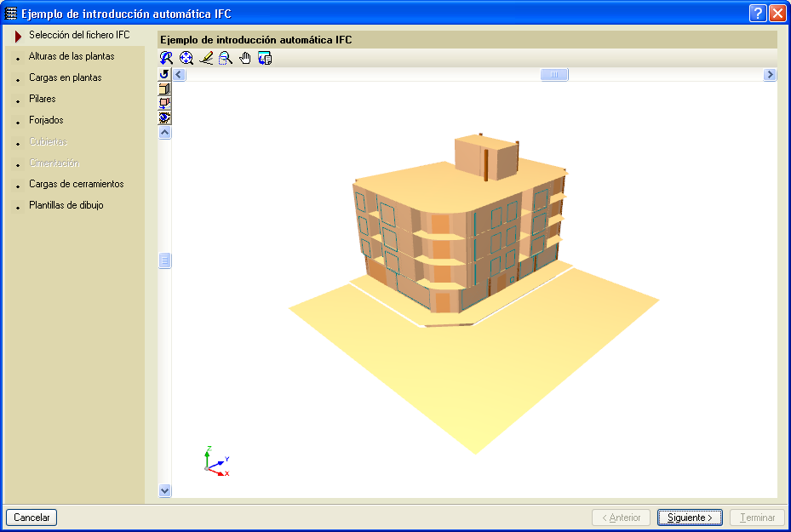Click the horizontal rotation slider thumb
The height and width of the screenshot is (532, 791).
coord(554,75)
